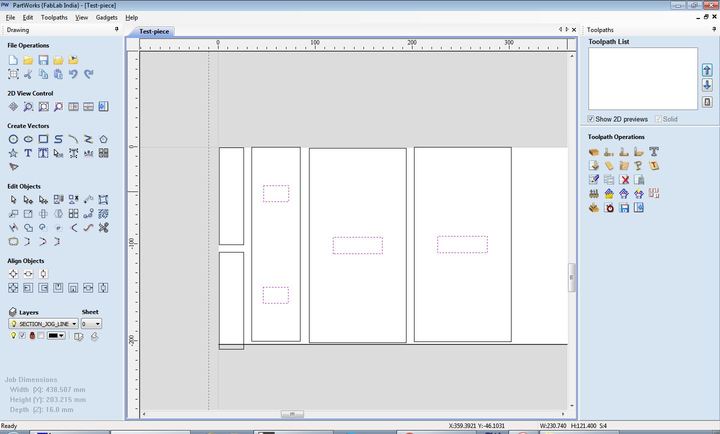The width and height of the screenshot is (720, 434).
Task: Open the Toolpaths menu
Action: (54, 17)
